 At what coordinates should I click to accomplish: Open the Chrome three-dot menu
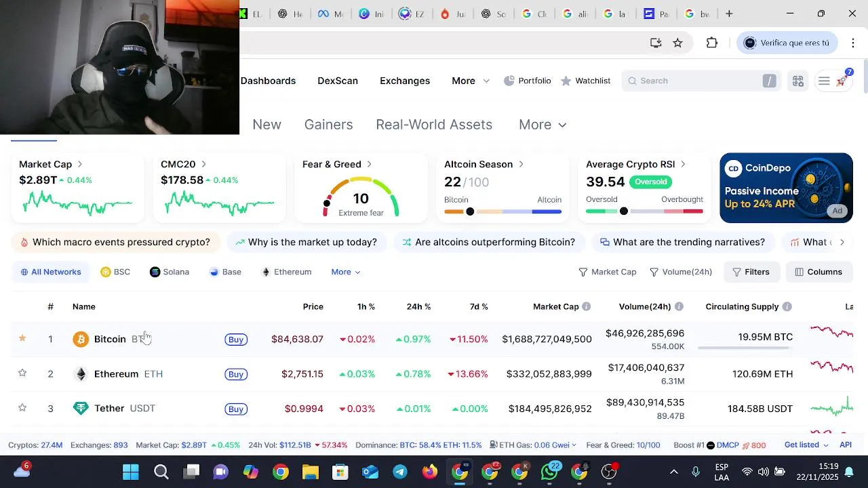[x=853, y=43]
